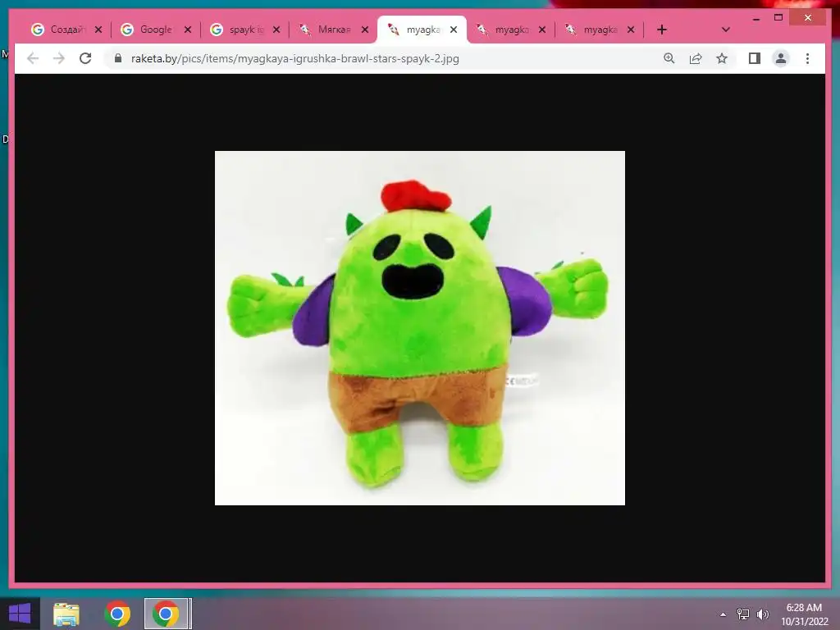Open the Chrome profile avatar menu
Image resolution: width=840 pixels, height=630 pixels.
click(781, 58)
